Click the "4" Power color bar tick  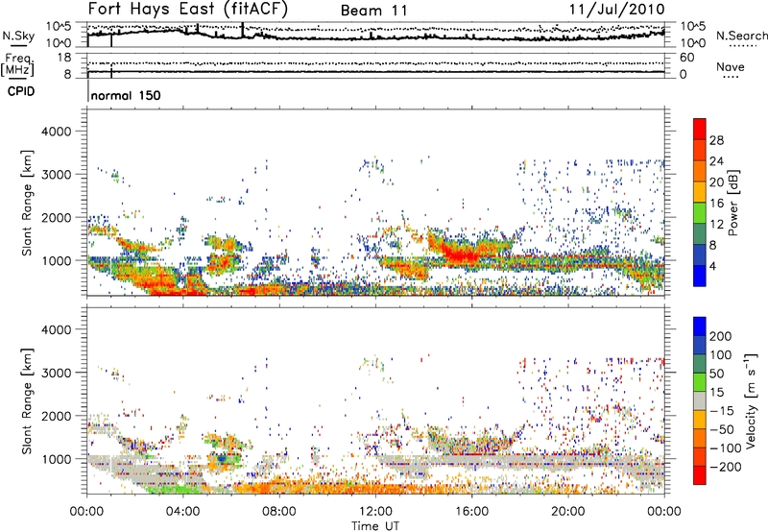(x=713, y=267)
